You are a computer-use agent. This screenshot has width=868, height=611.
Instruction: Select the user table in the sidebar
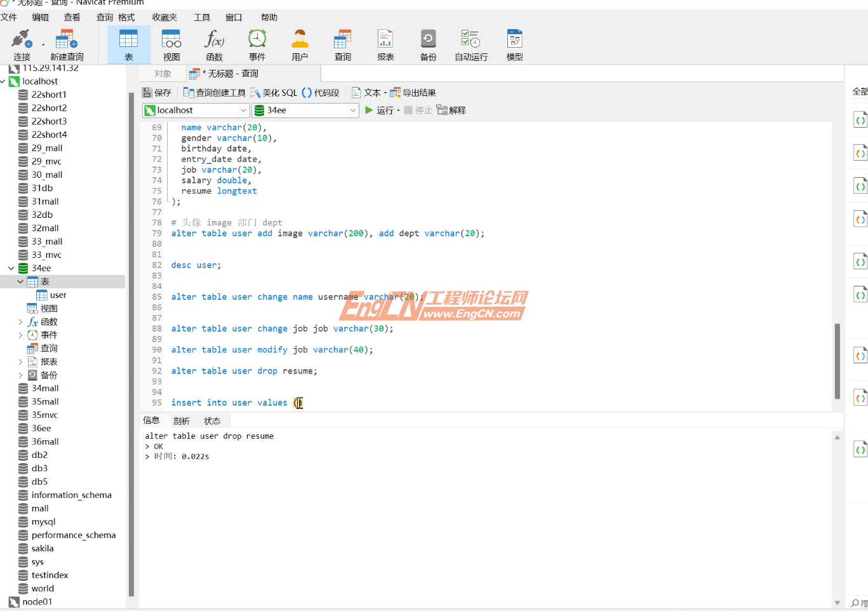[x=57, y=295]
